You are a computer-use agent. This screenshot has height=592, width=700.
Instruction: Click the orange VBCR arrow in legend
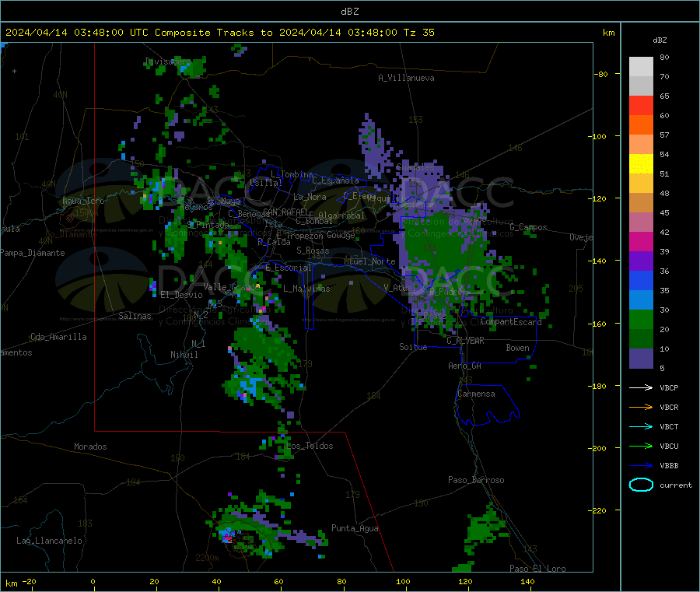[x=641, y=407]
